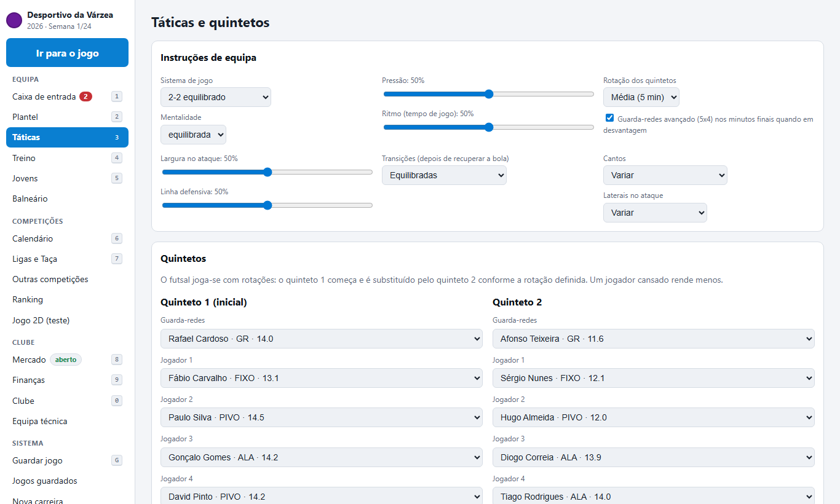The height and width of the screenshot is (504, 840).
Task: Change Quinteto 1 goalkeeper Rafael Cardoso
Action: (322, 339)
